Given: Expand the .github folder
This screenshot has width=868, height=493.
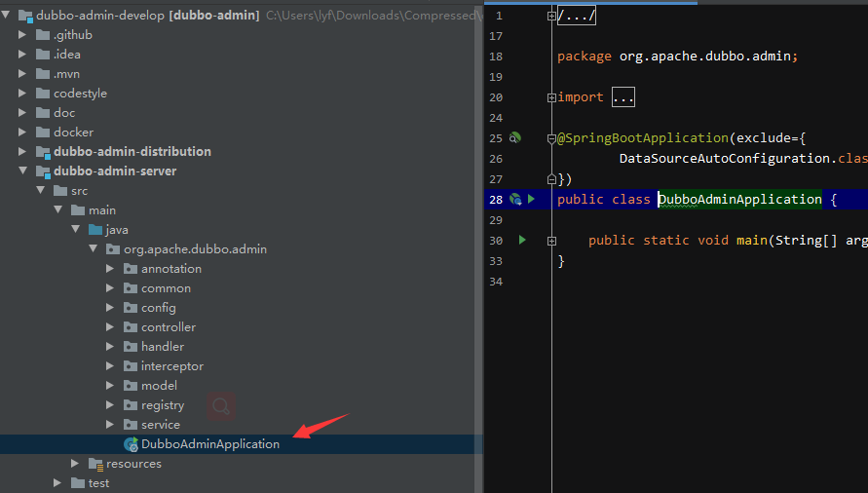Looking at the screenshot, I should click(22, 35).
